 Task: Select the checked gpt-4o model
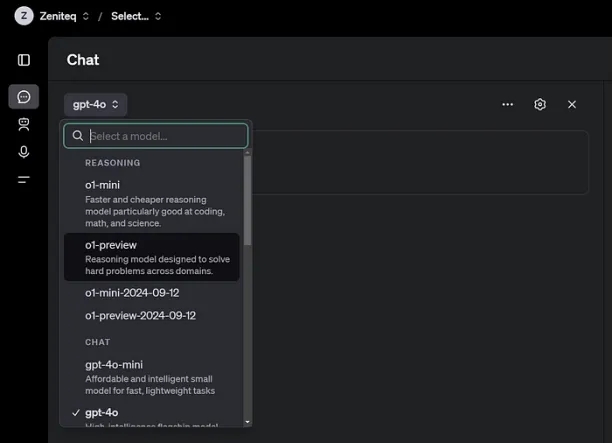tap(152, 414)
